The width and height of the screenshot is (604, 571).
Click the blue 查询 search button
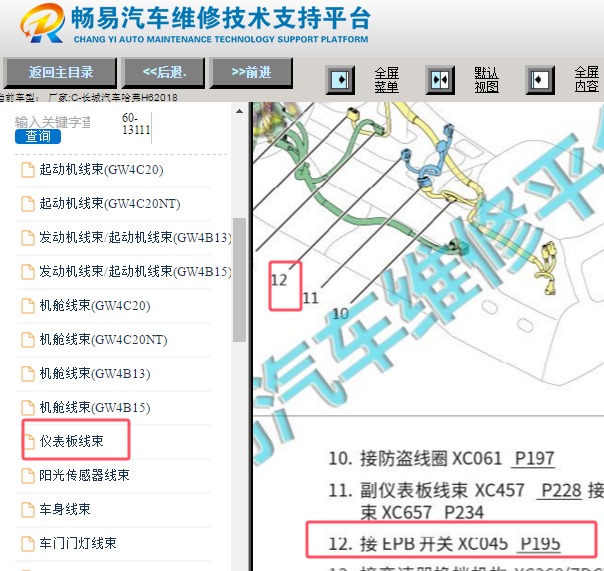click(x=38, y=136)
